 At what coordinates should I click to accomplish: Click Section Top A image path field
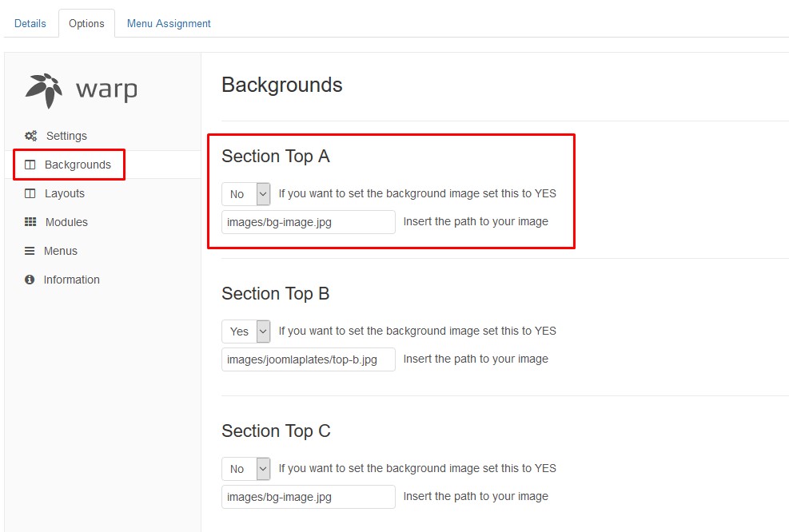pyautogui.click(x=308, y=222)
